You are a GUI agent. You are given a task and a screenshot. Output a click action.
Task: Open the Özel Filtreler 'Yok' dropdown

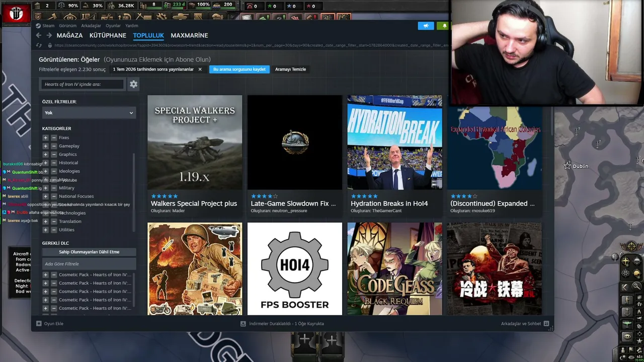pyautogui.click(x=89, y=113)
